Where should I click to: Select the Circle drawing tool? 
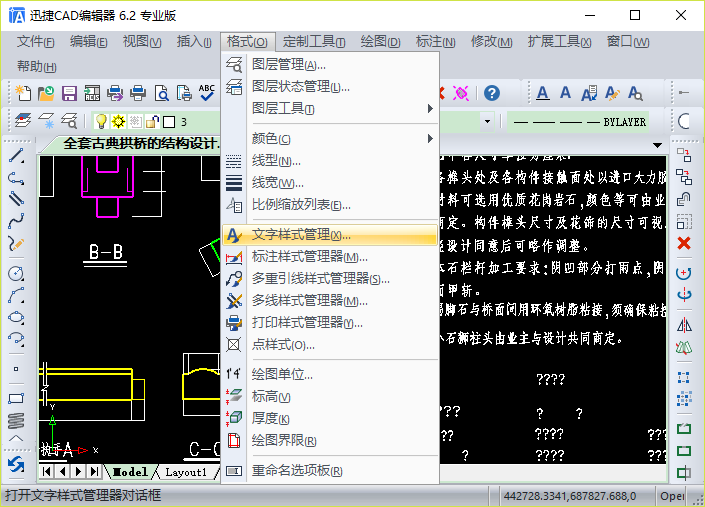pyautogui.click(x=16, y=273)
